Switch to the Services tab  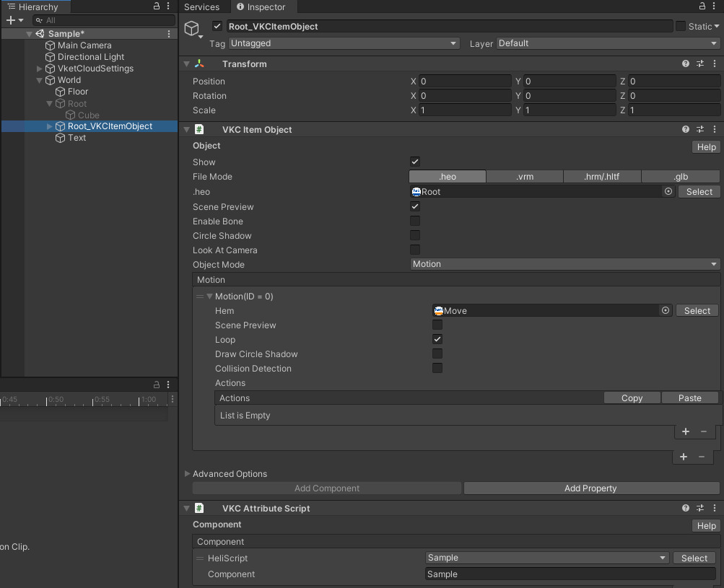(201, 7)
